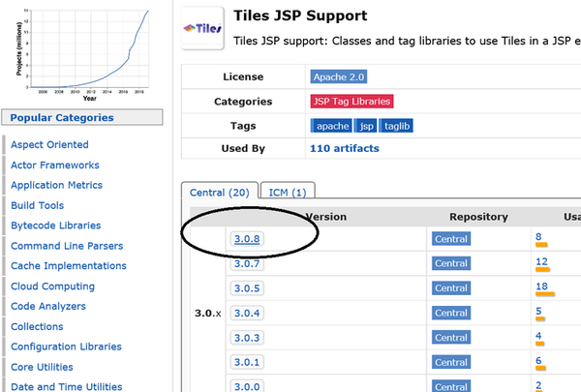Open the Cache Implementations category
The width and height of the screenshot is (581, 392).
[x=69, y=265]
